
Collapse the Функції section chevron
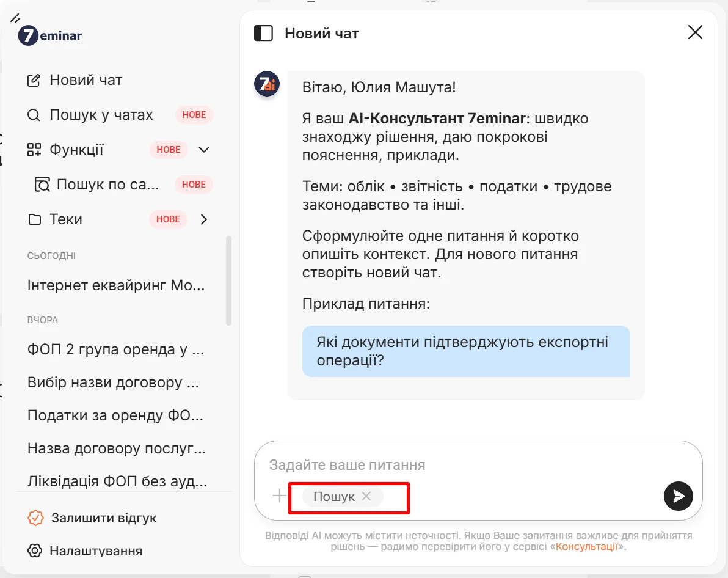point(204,150)
